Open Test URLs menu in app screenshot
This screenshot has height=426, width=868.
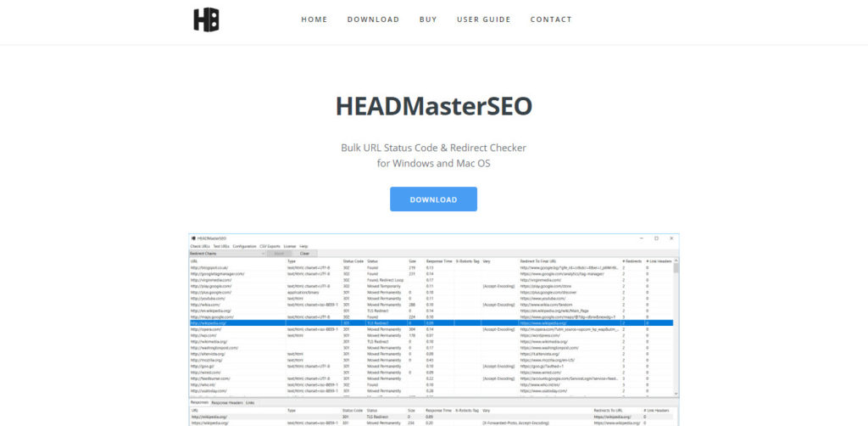pos(221,246)
